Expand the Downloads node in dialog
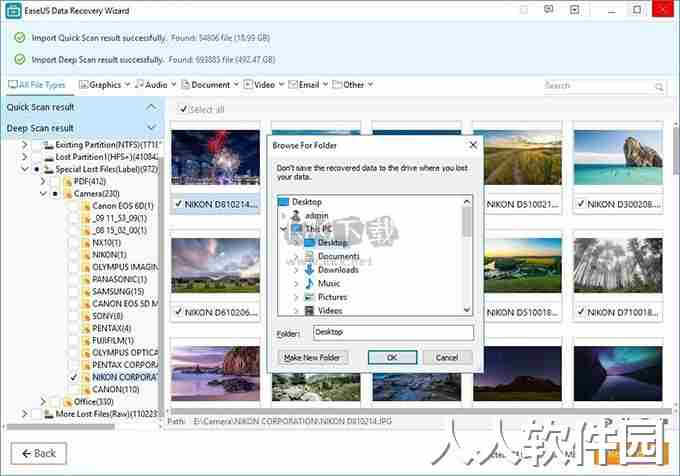The width and height of the screenshot is (680, 476). click(x=296, y=270)
